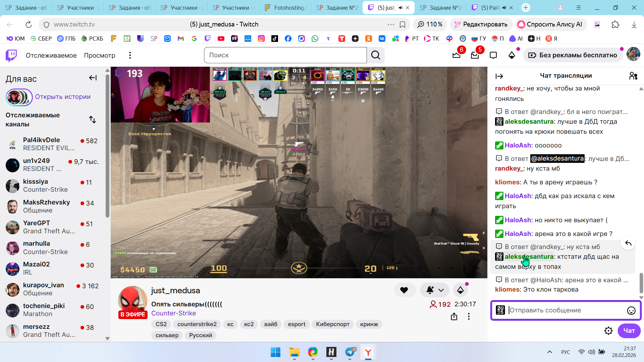The image size is (644, 362).
Task: Collapse the For You sidebar
Action: pyautogui.click(x=93, y=78)
